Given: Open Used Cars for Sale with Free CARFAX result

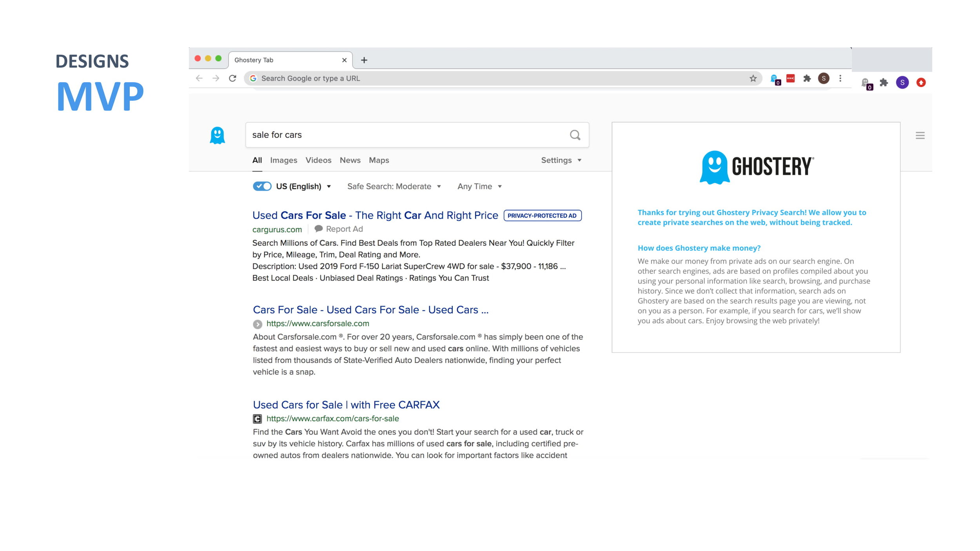Looking at the screenshot, I should pos(347,405).
